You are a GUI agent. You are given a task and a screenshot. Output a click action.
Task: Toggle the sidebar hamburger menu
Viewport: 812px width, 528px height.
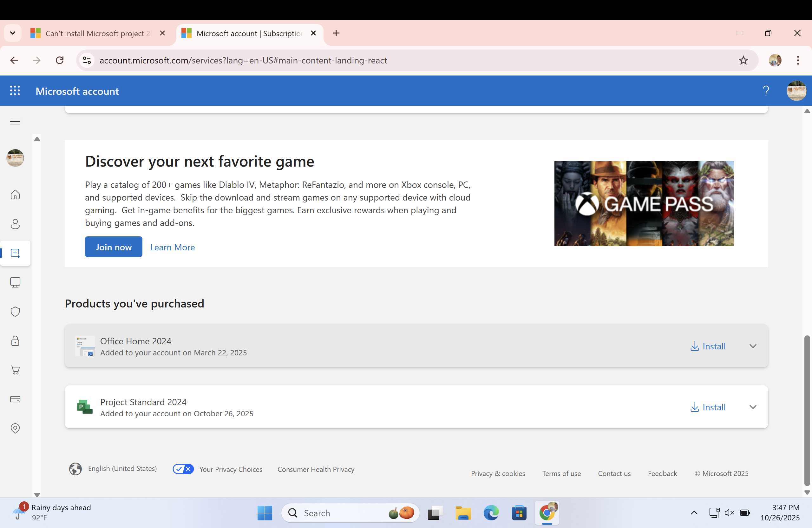pos(15,122)
